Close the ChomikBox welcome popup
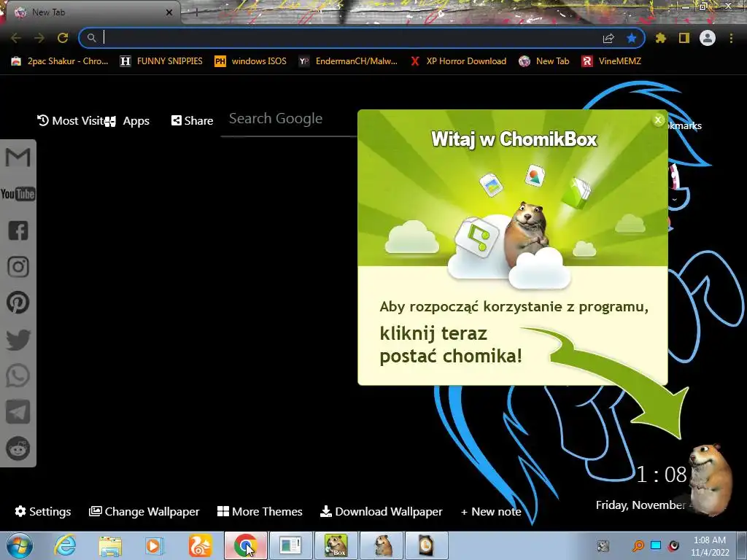 (658, 120)
